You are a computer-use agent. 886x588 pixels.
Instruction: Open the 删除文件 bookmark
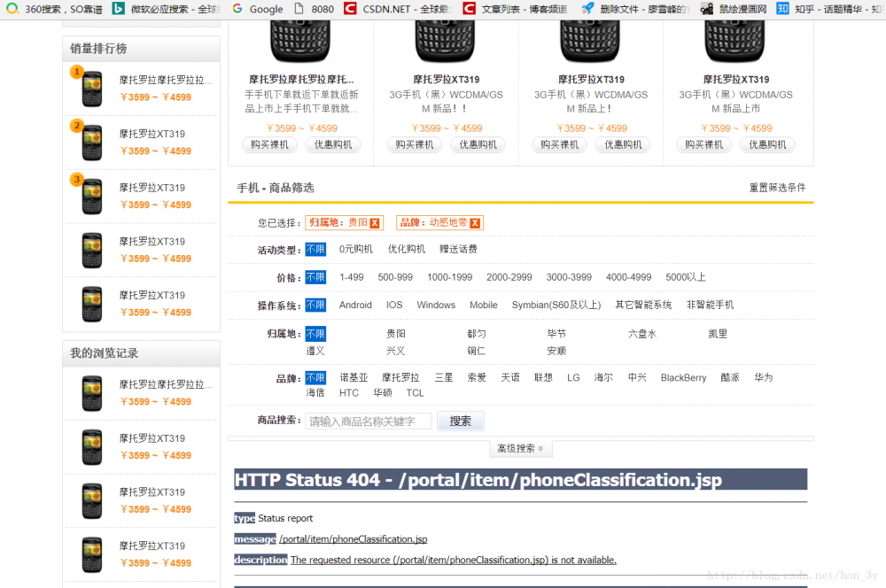point(635,9)
